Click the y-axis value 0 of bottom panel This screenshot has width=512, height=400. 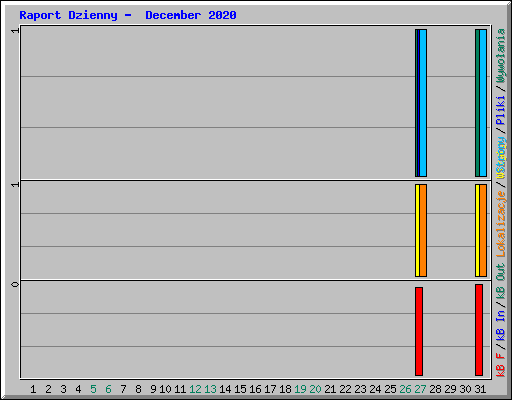coord(15,284)
